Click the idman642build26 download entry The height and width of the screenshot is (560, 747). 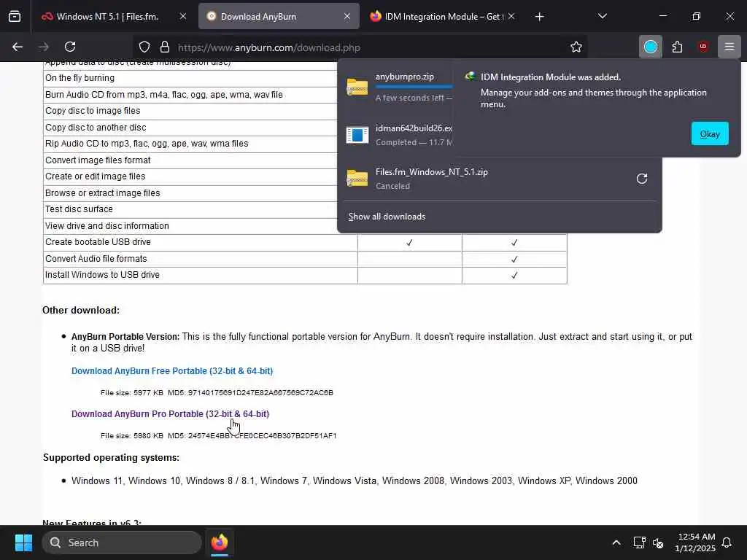(398, 135)
